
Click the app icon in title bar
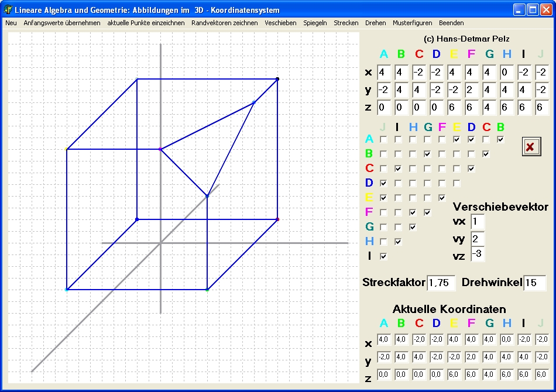pyautogui.click(x=8, y=10)
